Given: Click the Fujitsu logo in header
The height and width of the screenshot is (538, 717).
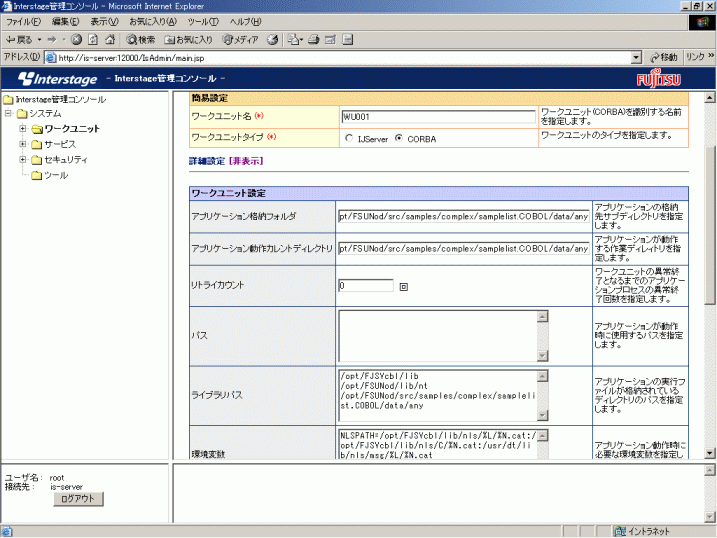Looking at the screenshot, I should click(658, 79).
